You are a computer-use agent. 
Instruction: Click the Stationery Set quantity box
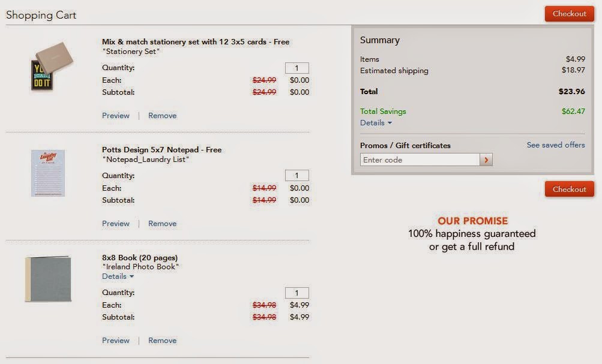[x=296, y=68]
